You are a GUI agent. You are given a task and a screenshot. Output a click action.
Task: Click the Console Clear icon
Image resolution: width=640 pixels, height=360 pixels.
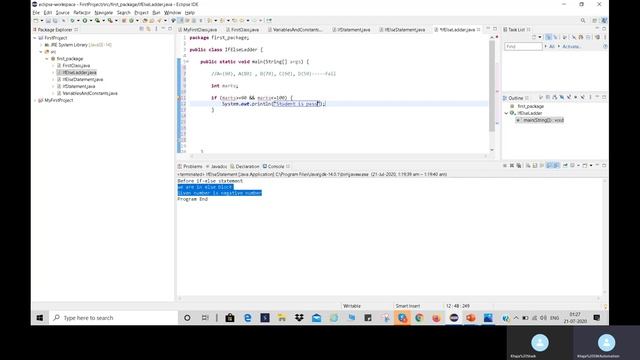tap(528, 165)
